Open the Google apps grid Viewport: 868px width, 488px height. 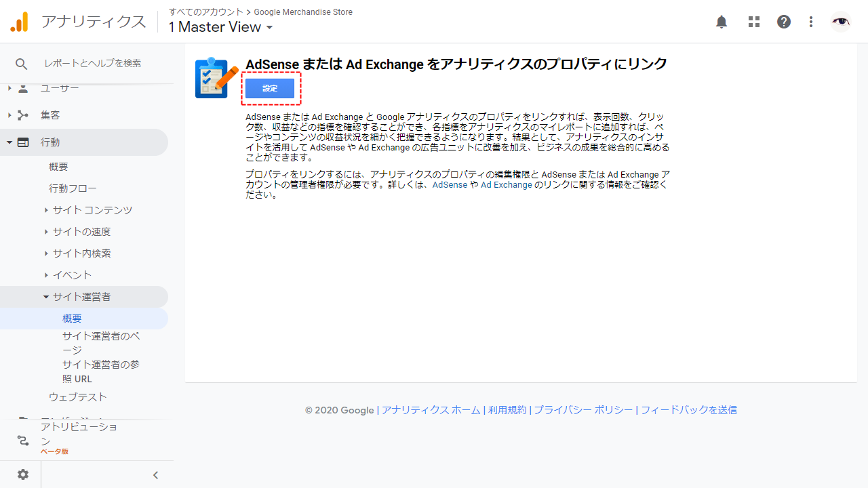(754, 22)
